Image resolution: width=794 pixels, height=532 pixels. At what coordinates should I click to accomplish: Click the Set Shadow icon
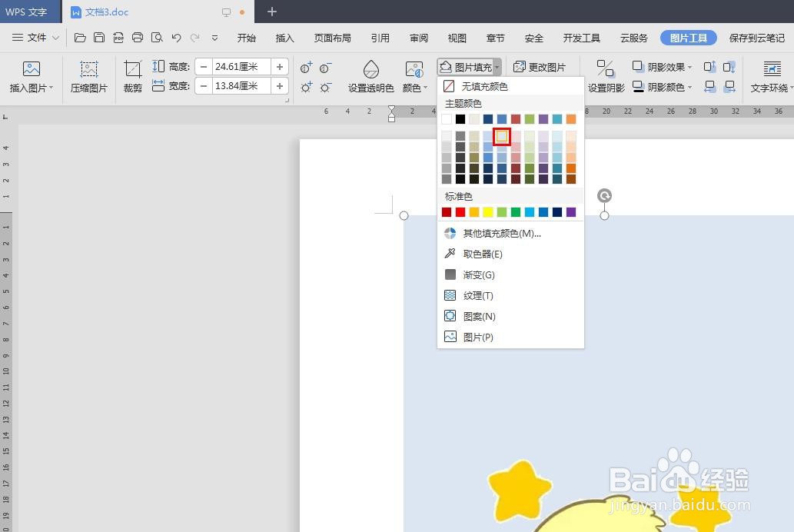point(605,68)
